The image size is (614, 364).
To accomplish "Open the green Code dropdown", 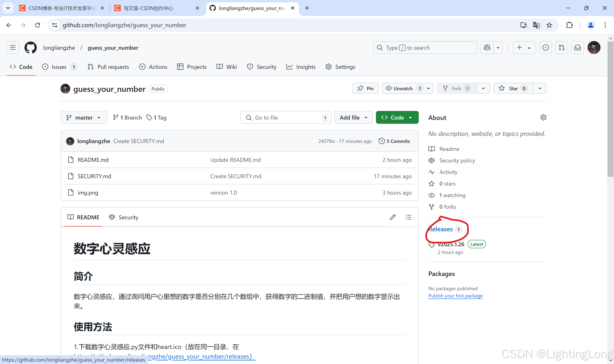I will tap(397, 118).
